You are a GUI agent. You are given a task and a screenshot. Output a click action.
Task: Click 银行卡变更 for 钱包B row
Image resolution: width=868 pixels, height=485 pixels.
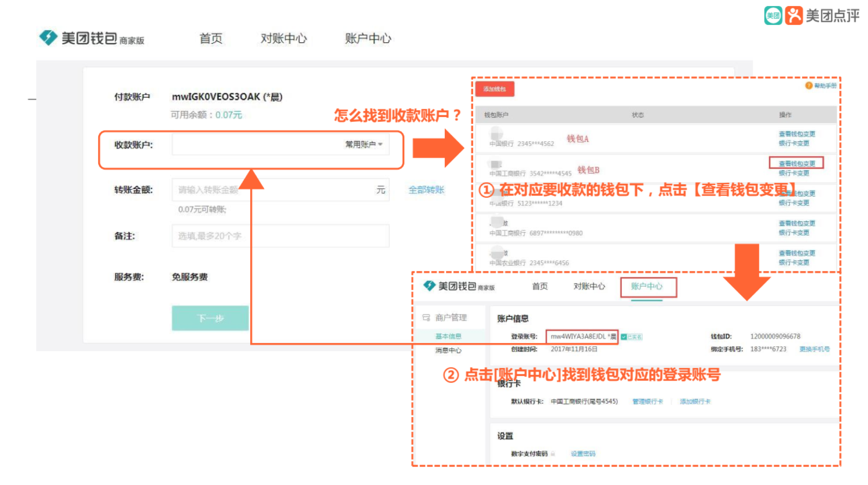click(x=794, y=173)
